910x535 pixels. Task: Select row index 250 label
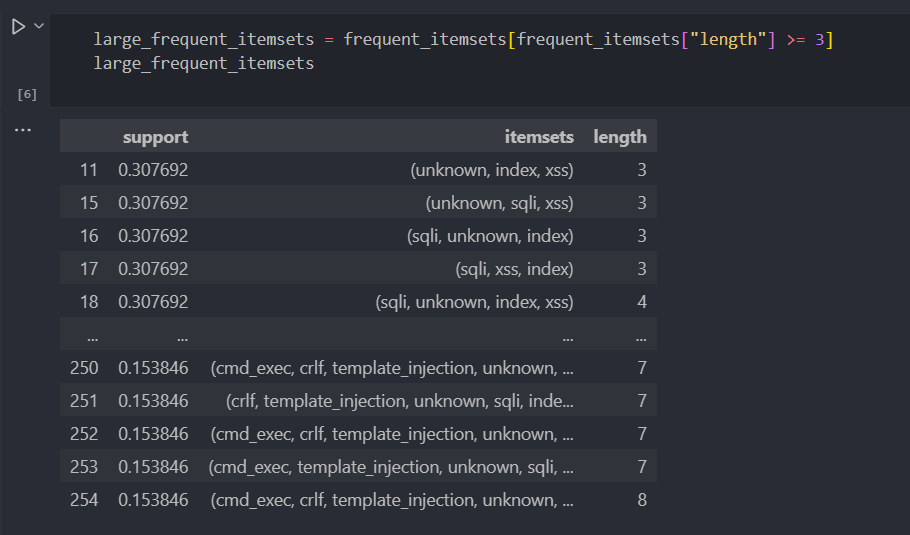tap(84, 368)
